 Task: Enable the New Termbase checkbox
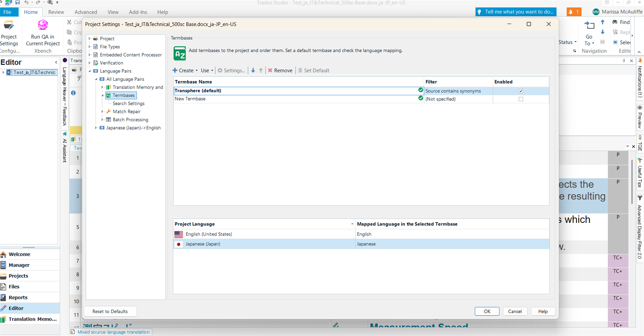click(x=521, y=99)
